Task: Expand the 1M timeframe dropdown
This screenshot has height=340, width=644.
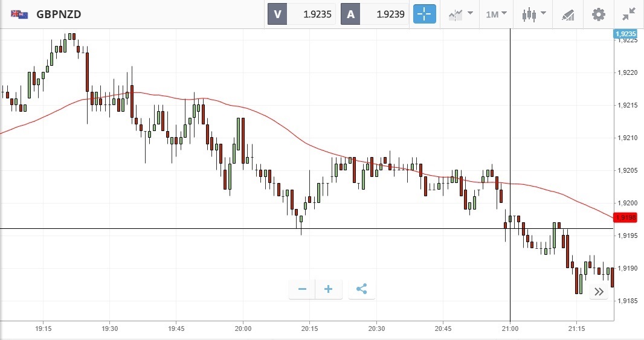Action: 496,14
